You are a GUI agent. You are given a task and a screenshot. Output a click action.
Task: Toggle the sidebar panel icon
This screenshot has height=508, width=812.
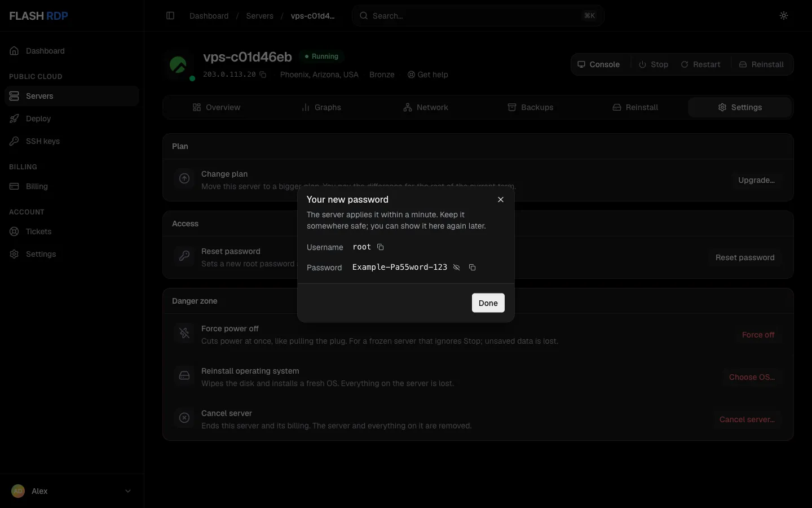pyautogui.click(x=170, y=16)
